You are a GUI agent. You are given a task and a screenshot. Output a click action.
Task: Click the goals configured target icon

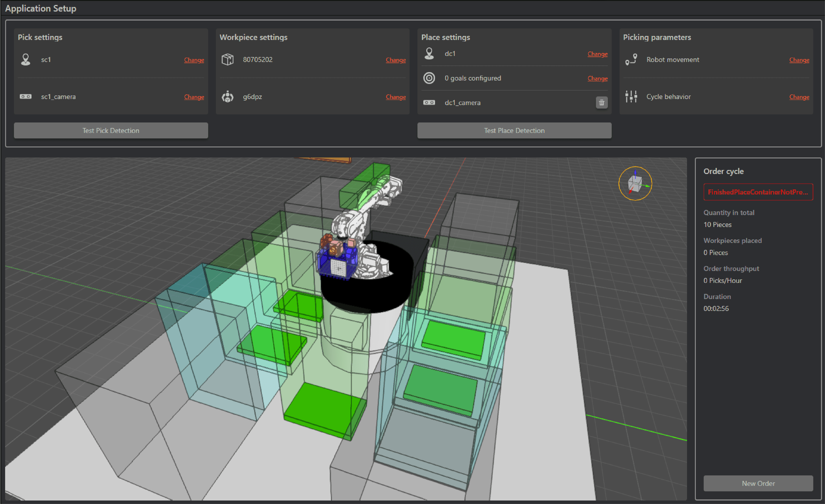(x=429, y=78)
